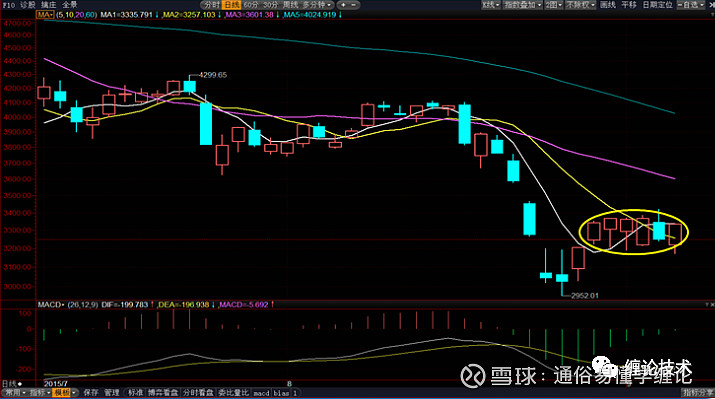Open the 不除权 adjustment dropdown

[580, 5]
